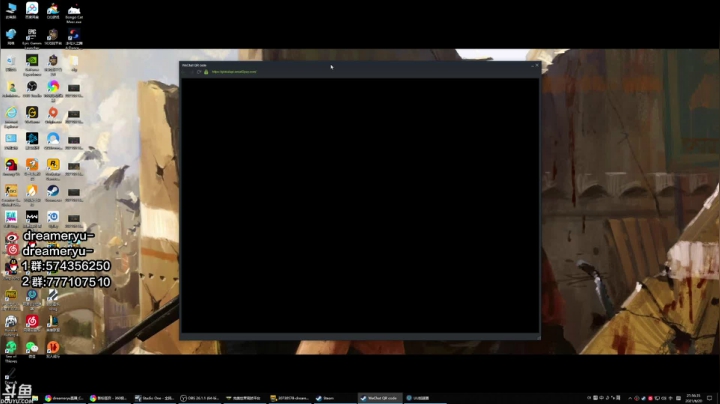Open the This PC desktop icon
Viewport: 720px width, 404px height.
click(11, 11)
